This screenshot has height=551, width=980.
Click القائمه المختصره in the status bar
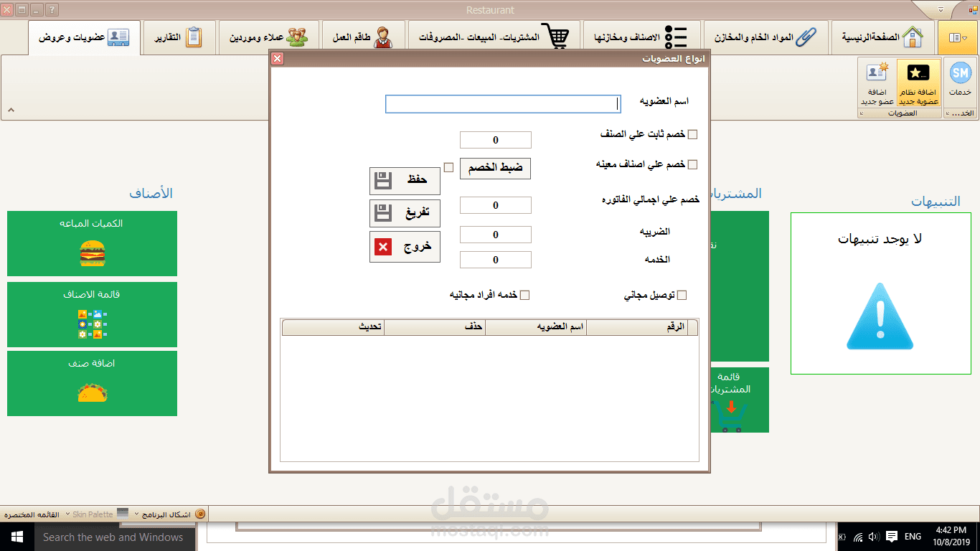pos(32,514)
